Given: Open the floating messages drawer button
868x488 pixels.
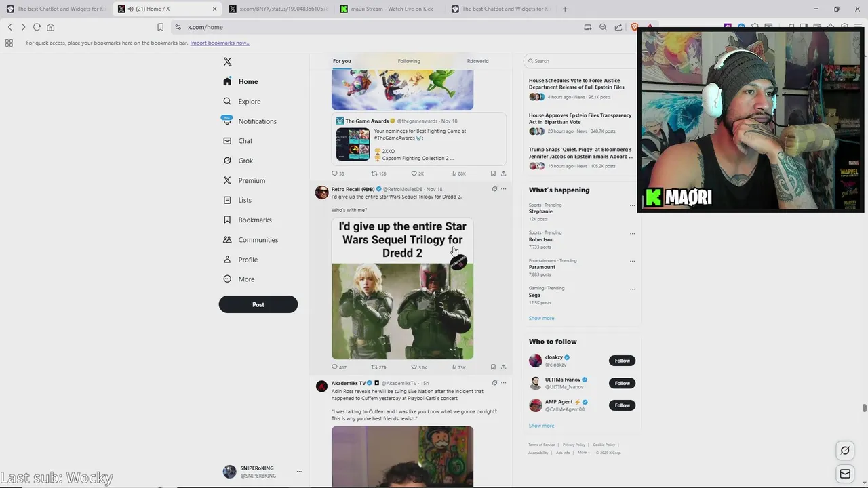Looking at the screenshot, I should click(845, 474).
